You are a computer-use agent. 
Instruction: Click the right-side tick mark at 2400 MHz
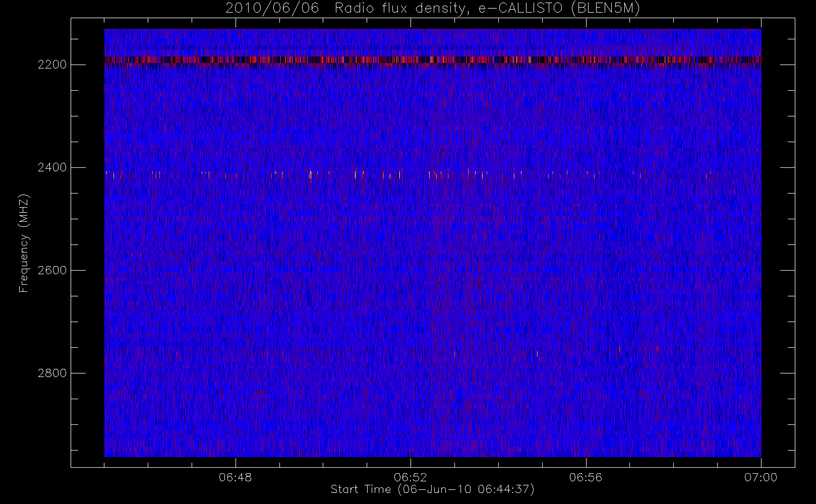click(x=787, y=167)
